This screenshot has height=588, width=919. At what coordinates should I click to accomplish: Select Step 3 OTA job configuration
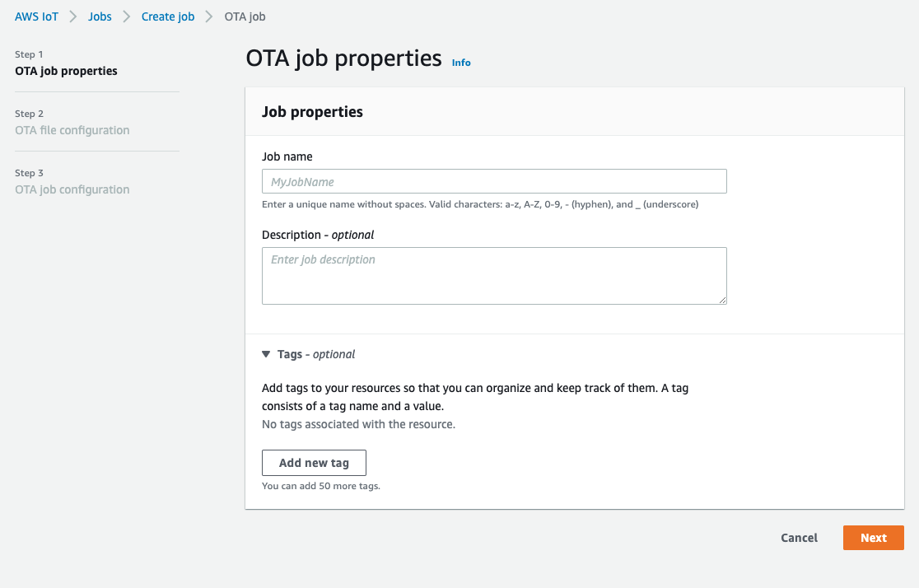tap(72, 189)
